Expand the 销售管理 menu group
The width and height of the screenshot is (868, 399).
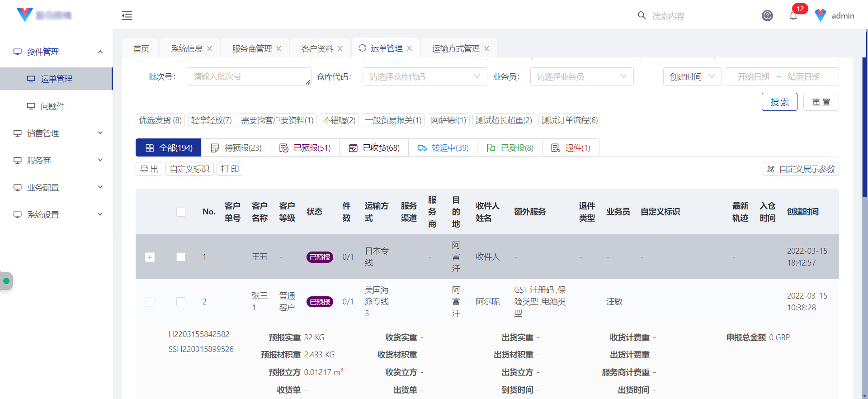(x=100, y=133)
